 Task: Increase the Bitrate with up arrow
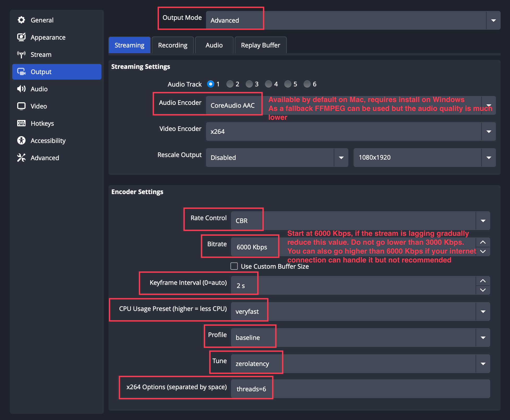click(x=483, y=242)
